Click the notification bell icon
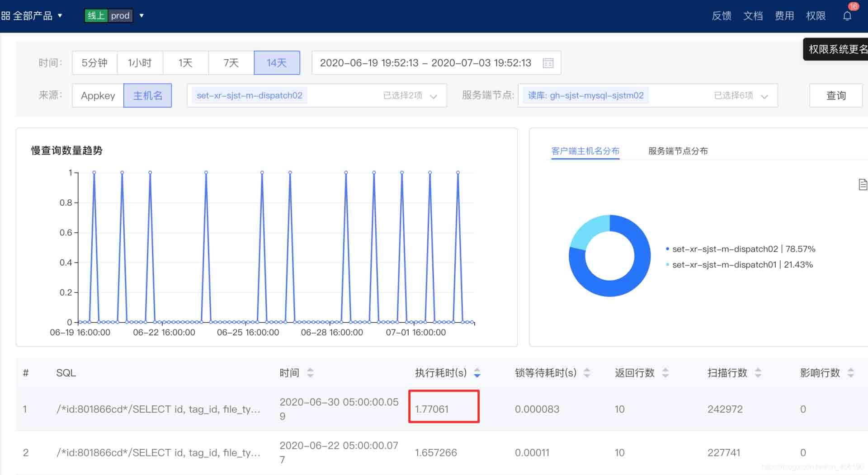Image resolution: width=868 pixels, height=475 pixels. pos(847,16)
